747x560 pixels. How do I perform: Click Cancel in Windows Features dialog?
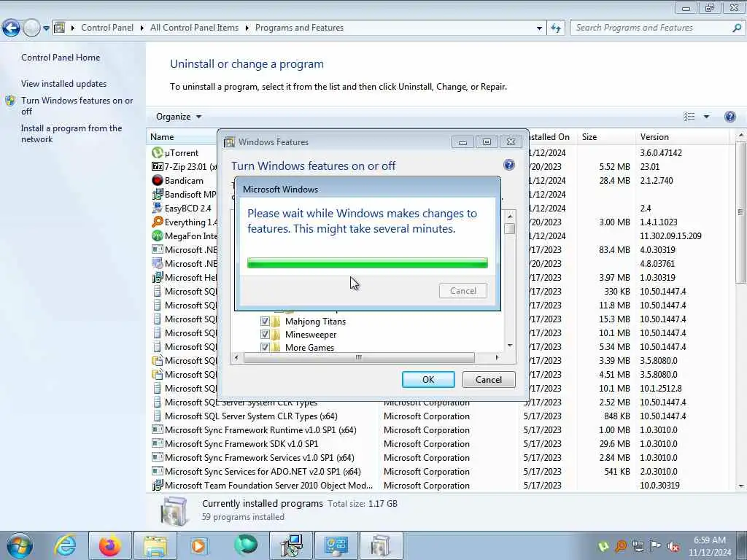coord(489,379)
